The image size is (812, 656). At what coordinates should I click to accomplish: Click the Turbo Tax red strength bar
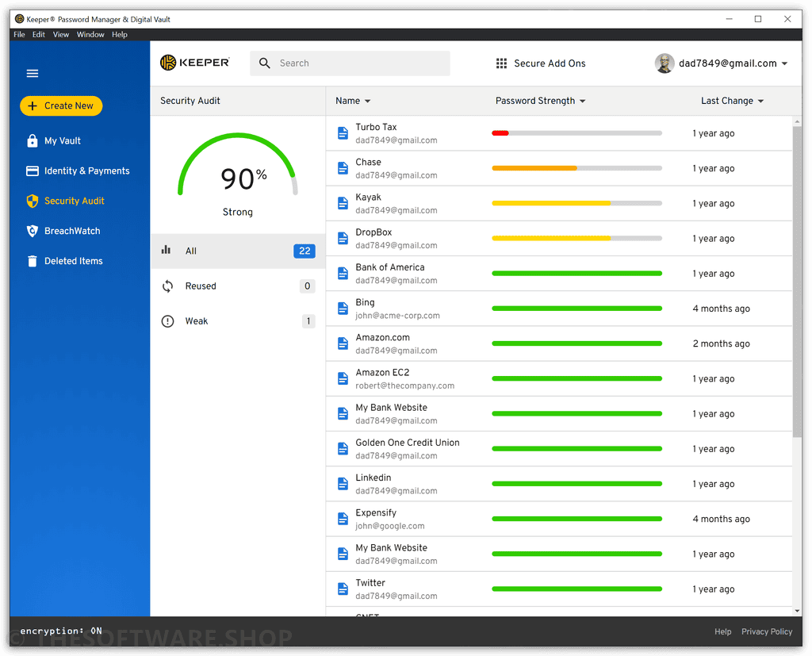pyautogui.click(x=500, y=133)
